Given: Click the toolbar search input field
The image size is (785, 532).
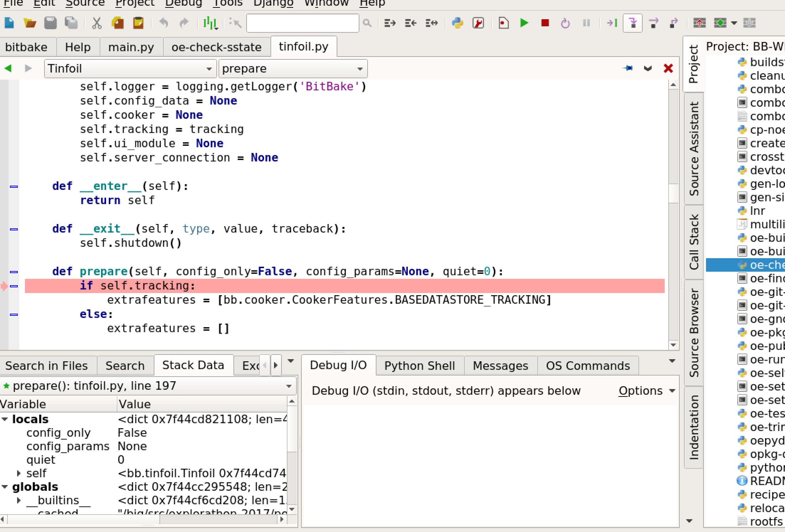Looking at the screenshot, I should [x=302, y=23].
